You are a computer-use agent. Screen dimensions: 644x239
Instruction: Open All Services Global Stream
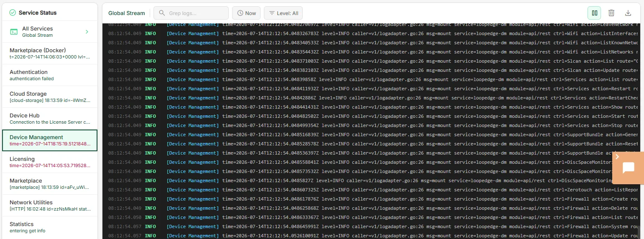pyautogui.click(x=50, y=32)
